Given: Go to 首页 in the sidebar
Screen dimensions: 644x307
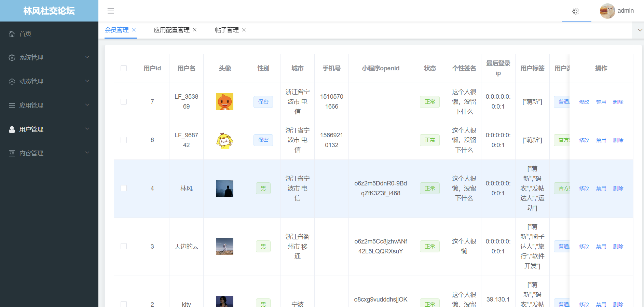Looking at the screenshot, I should pos(49,34).
